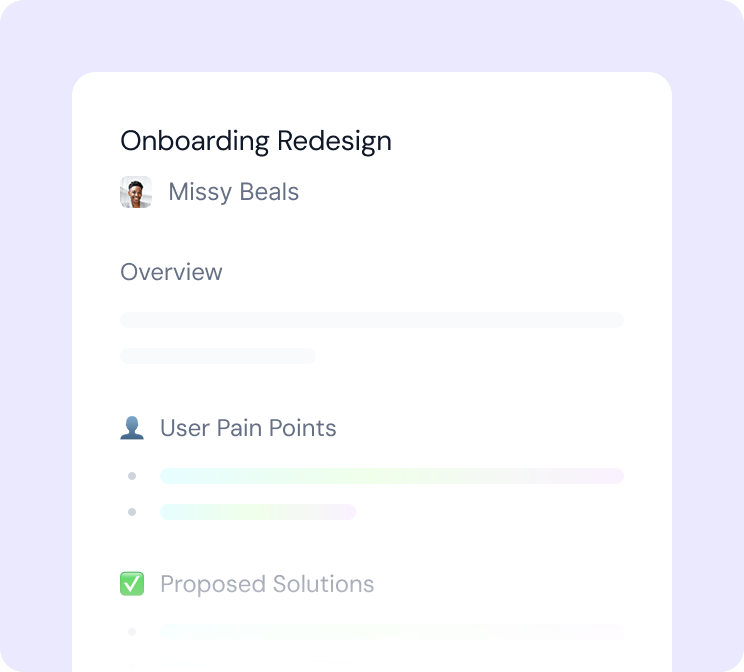This screenshot has height=672, width=744.
Task: Open the "Missy Beals" author name
Action: tap(233, 192)
